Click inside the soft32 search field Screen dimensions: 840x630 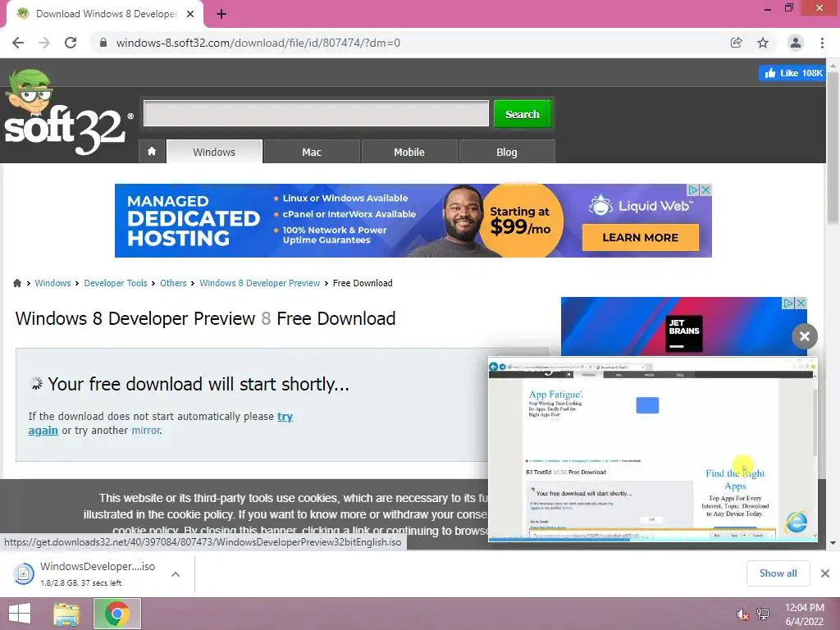tap(316, 113)
